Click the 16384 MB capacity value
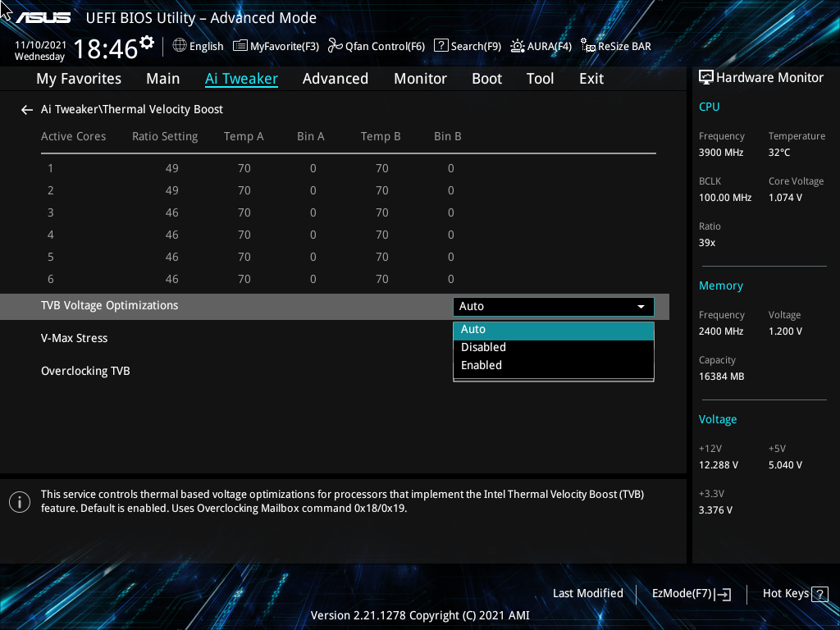The width and height of the screenshot is (840, 630). (721, 377)
